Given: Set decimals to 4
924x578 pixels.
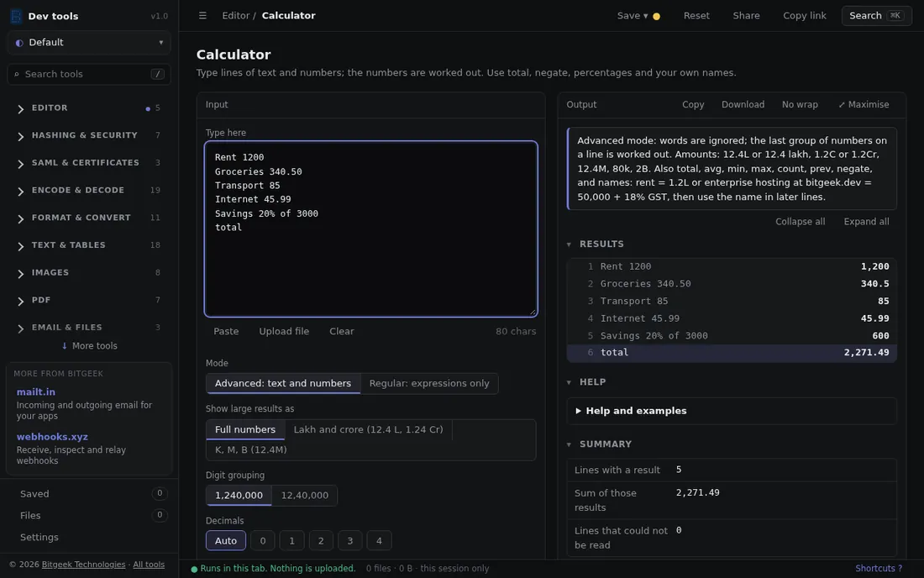Looking at the screenshot, I should pyautogui.click(x=379, y=541).
